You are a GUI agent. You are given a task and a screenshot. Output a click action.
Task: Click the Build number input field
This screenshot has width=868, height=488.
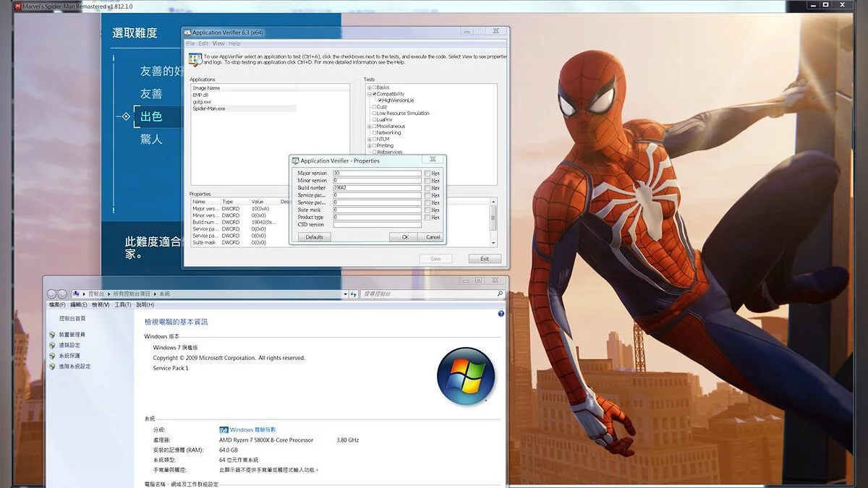coord(376,188)
